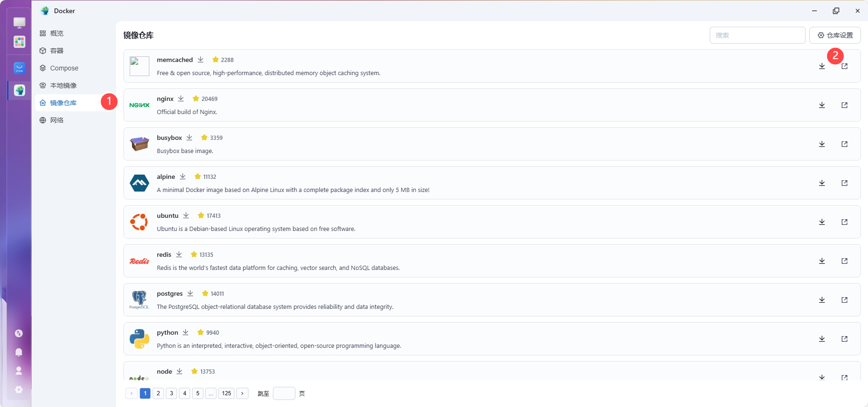868x407 pixels.
Task: Open notifications bell in system dock
Action: [19, 352]
